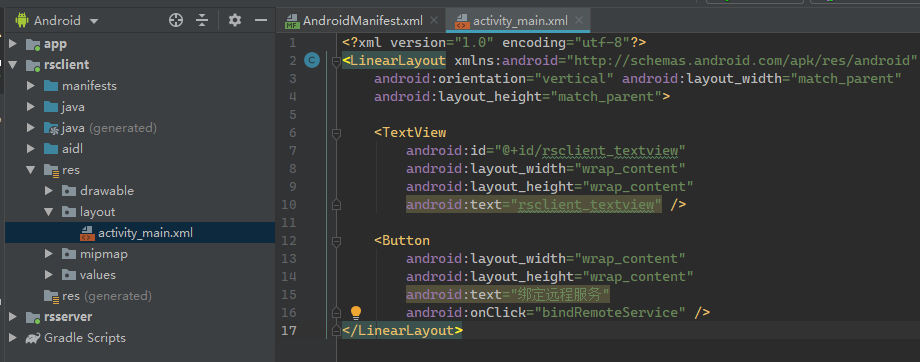Image resolution: width=920 pixels, height=362 pixels.
Task: Expand the java folder arrow
Action: tap(32, 107)
